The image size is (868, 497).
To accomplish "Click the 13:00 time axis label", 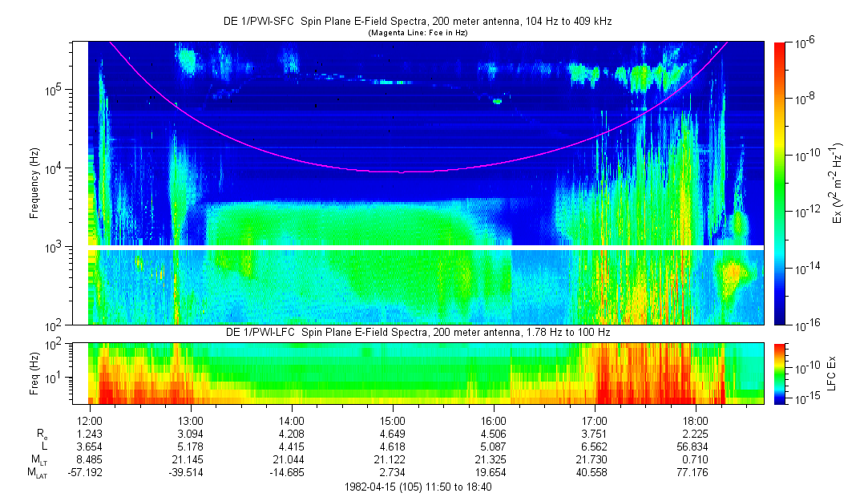I will (x=190, y=421).
